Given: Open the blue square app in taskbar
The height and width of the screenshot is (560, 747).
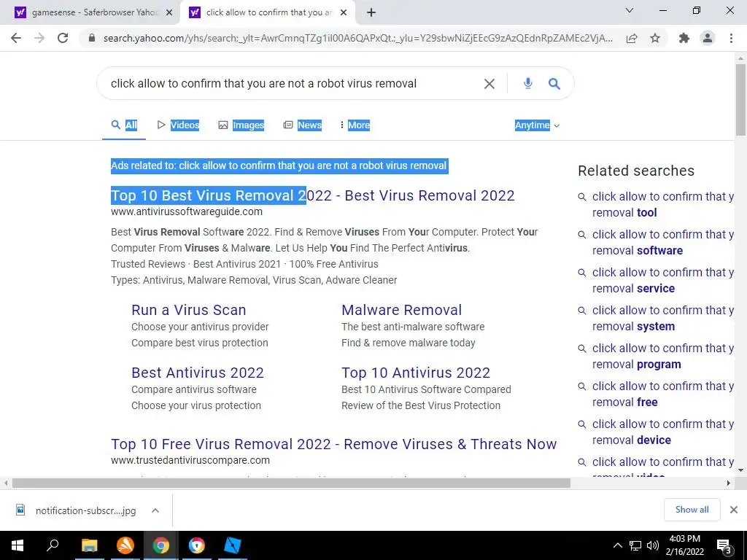Looking at the screenshot, I should pos(233,545).
